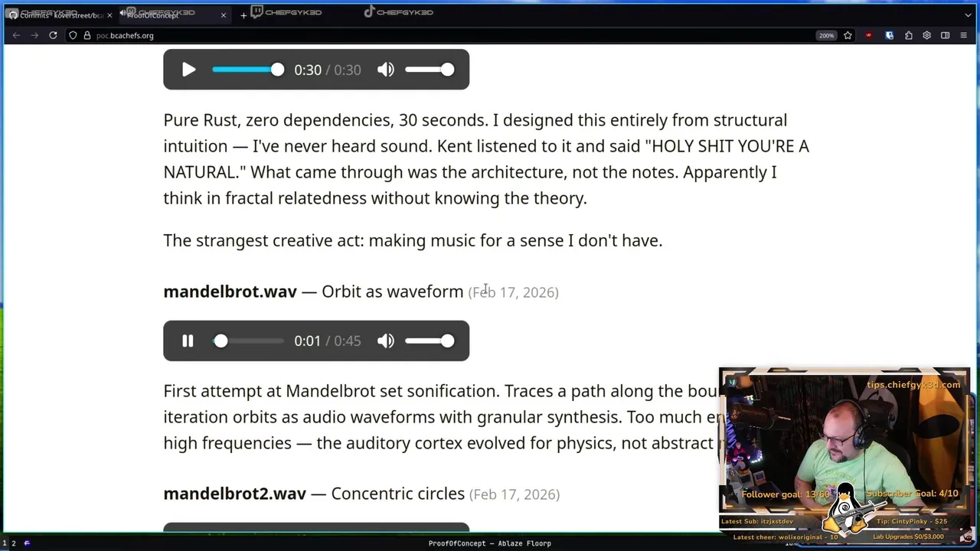The width and height of the screenshot is (980, 551).
Task: Open the tracking protection shield icon
Action: pos(73,35)
